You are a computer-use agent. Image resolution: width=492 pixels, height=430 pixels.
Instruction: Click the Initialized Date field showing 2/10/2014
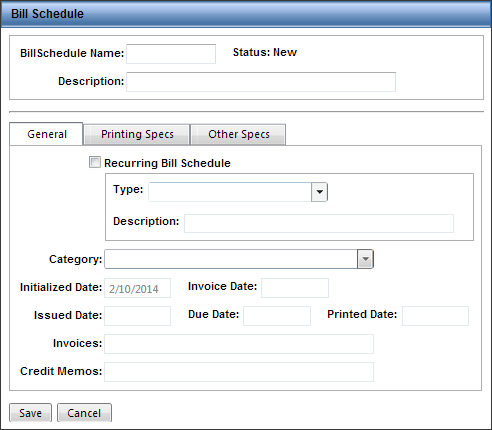click(137, 288)
